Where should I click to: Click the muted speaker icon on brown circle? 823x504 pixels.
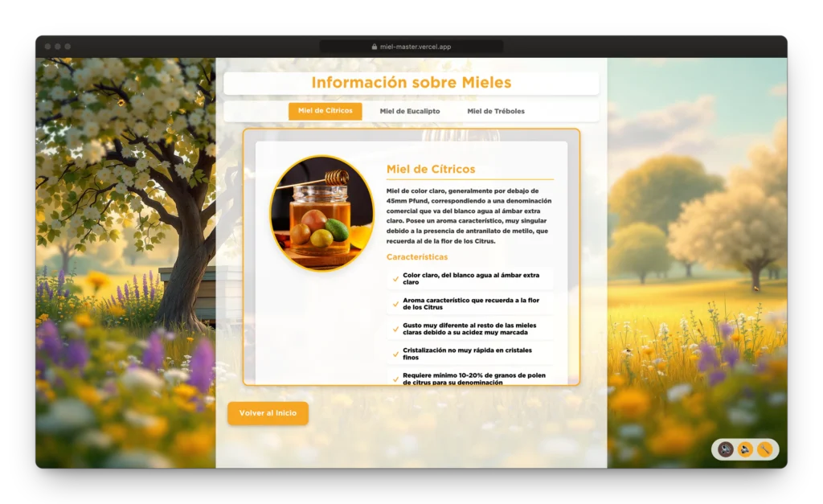coord(726,449)
